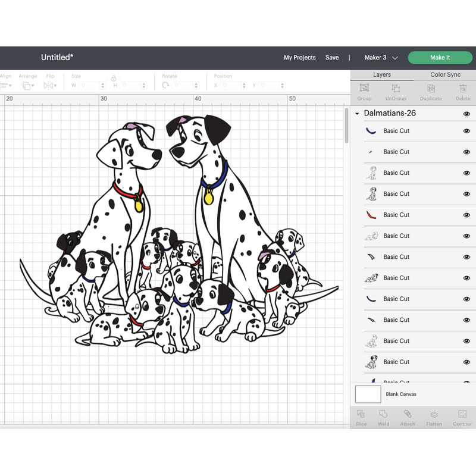Image resolution: width=476 pixels, height=476 pixels.
Task: Select the Layers tab
Action: point(382,74)
